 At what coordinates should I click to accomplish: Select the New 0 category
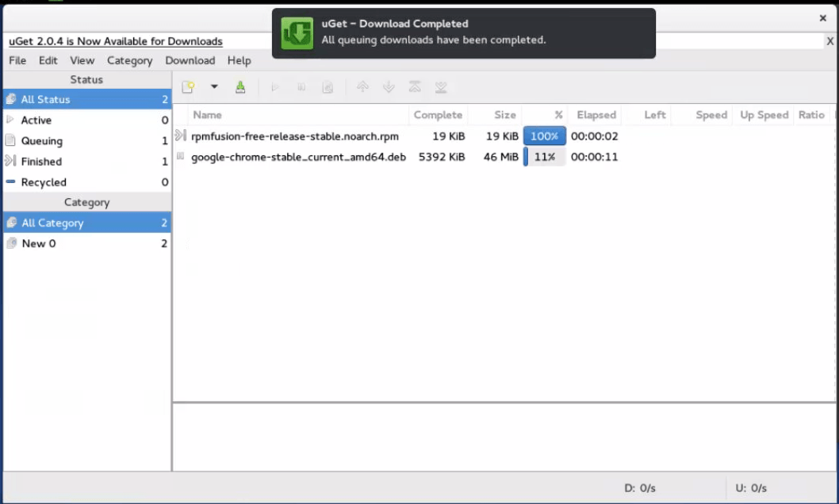(x=87, y=244)
